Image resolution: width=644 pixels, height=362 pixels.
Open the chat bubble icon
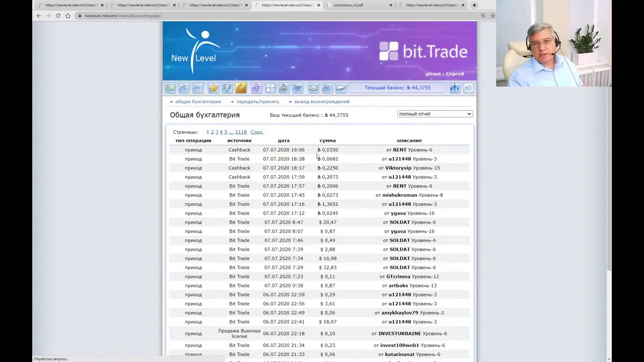pyautogui.click(x=341, y=88)
